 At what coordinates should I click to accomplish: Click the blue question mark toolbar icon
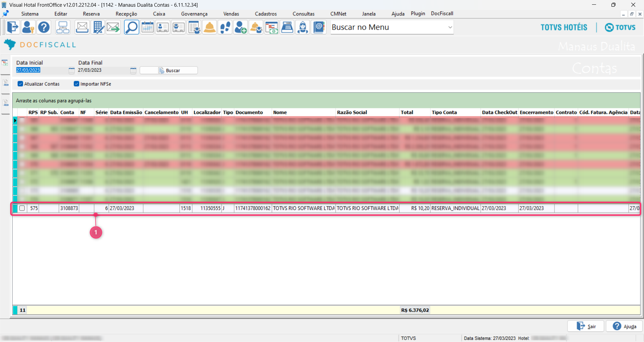point(44,27)
